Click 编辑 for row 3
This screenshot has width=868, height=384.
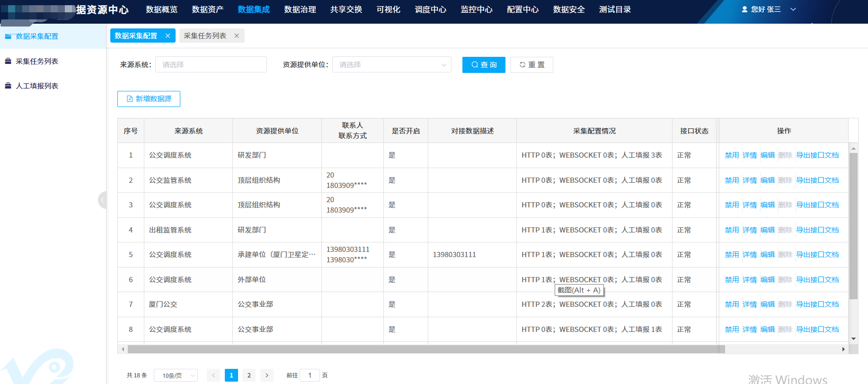click(768, 205)
